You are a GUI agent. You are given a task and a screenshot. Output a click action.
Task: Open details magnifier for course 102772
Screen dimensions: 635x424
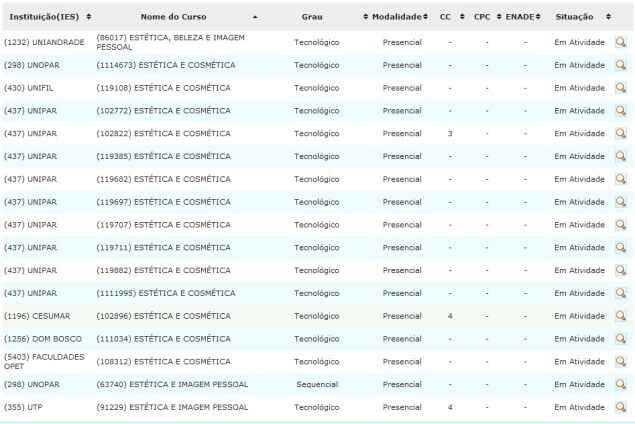[620, 111]
